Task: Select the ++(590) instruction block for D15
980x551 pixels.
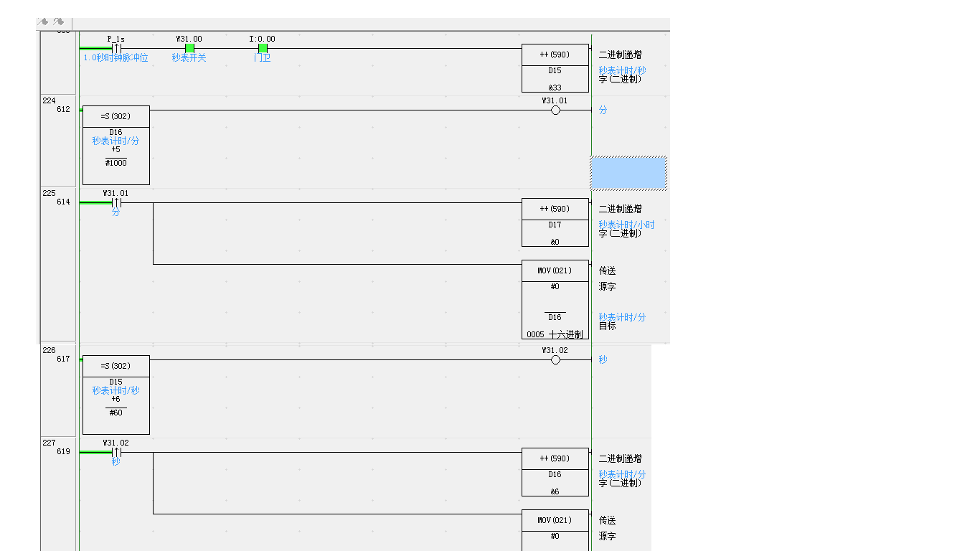Action: pos(555,68)
